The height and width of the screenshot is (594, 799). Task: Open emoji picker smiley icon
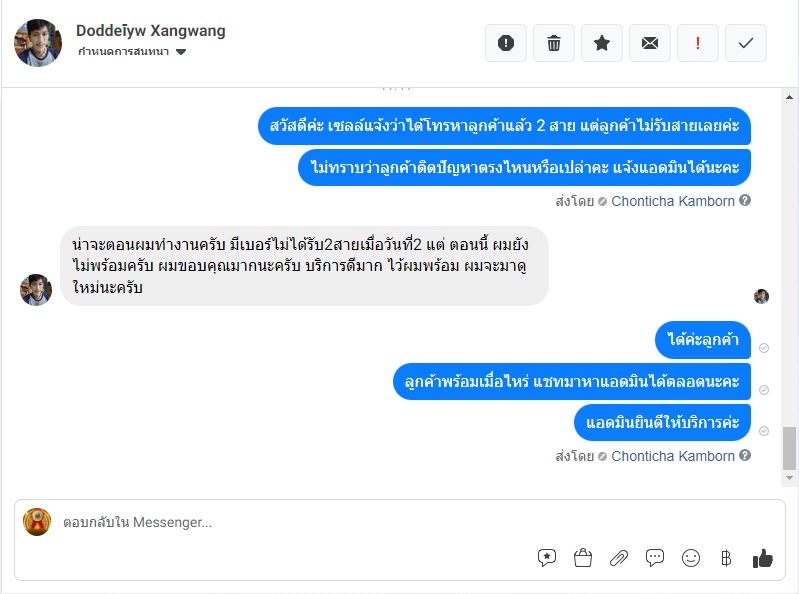tap(691, 558)
